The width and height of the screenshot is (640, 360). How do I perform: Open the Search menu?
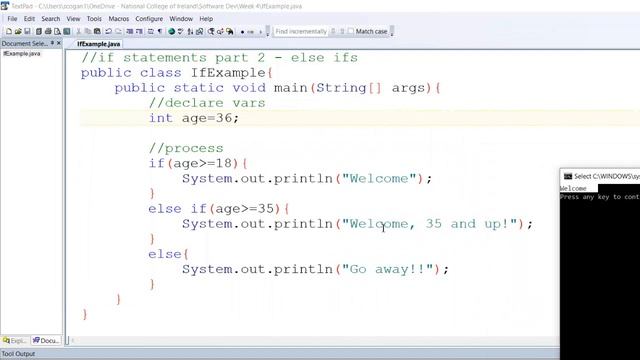coord(51,19)
